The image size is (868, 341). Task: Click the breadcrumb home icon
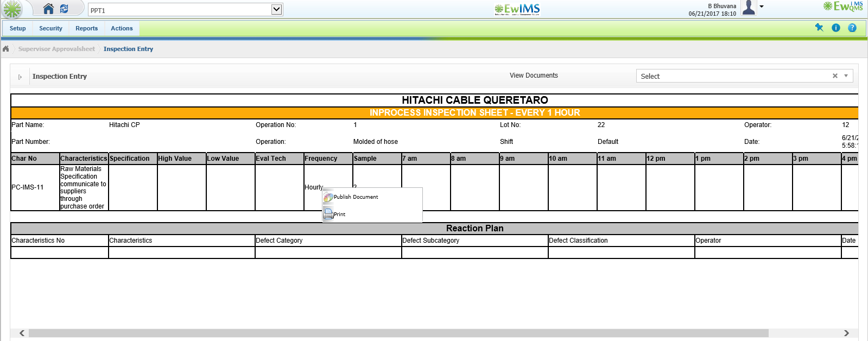[6, 49]
